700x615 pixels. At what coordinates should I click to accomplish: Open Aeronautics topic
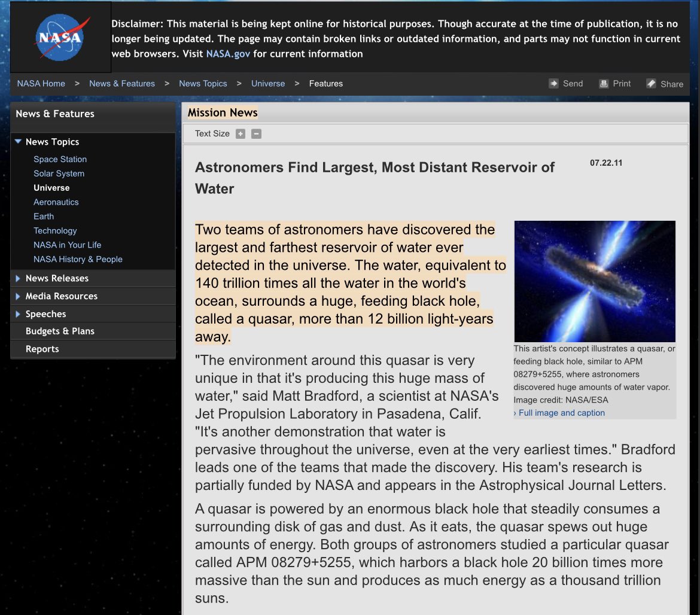56,202
